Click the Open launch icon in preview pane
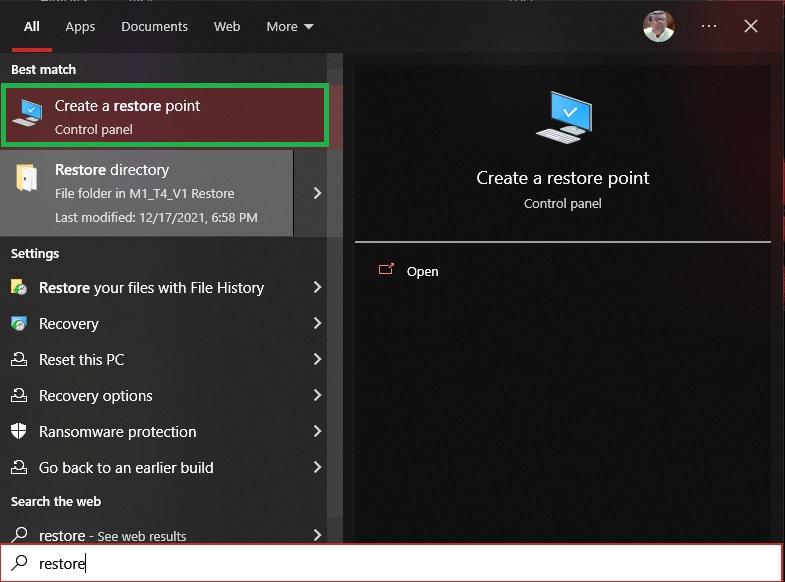 [386, 270]
